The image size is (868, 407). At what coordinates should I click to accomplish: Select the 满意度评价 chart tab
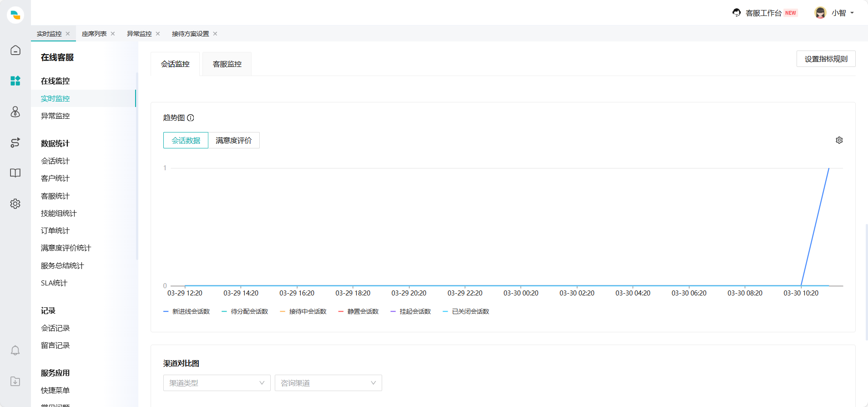(x=233, y=140)
